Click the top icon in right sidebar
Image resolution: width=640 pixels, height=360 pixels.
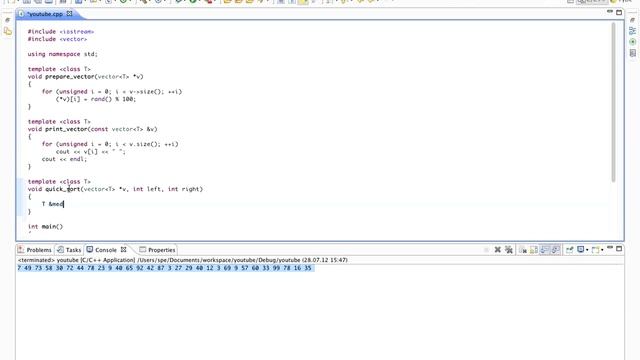633,20
